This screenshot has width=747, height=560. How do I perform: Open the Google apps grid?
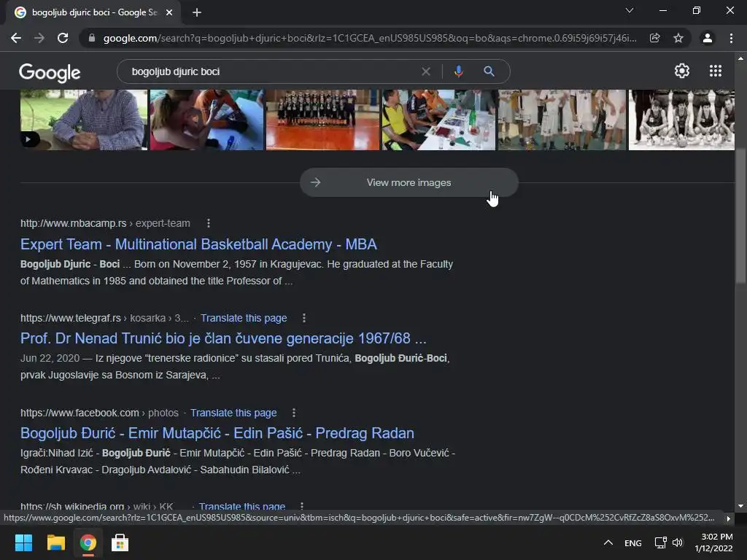click(715, 71)
